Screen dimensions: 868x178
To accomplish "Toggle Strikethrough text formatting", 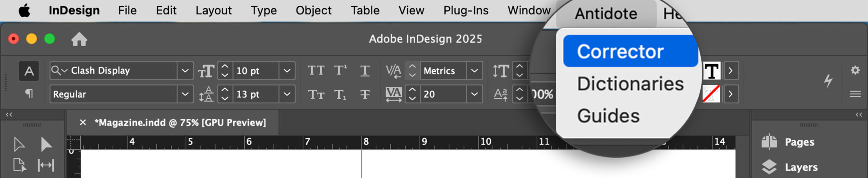I will tap(365, 94).
